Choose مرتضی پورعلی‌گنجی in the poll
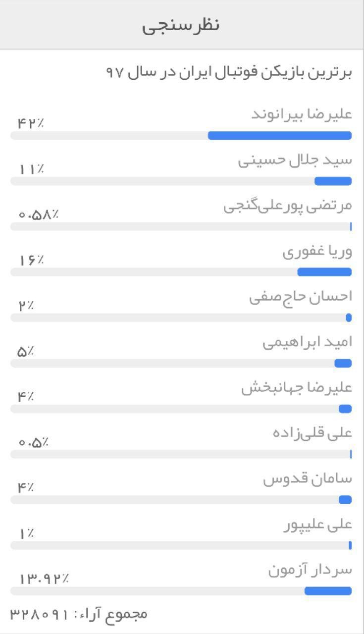 click(x=287, y=206)
